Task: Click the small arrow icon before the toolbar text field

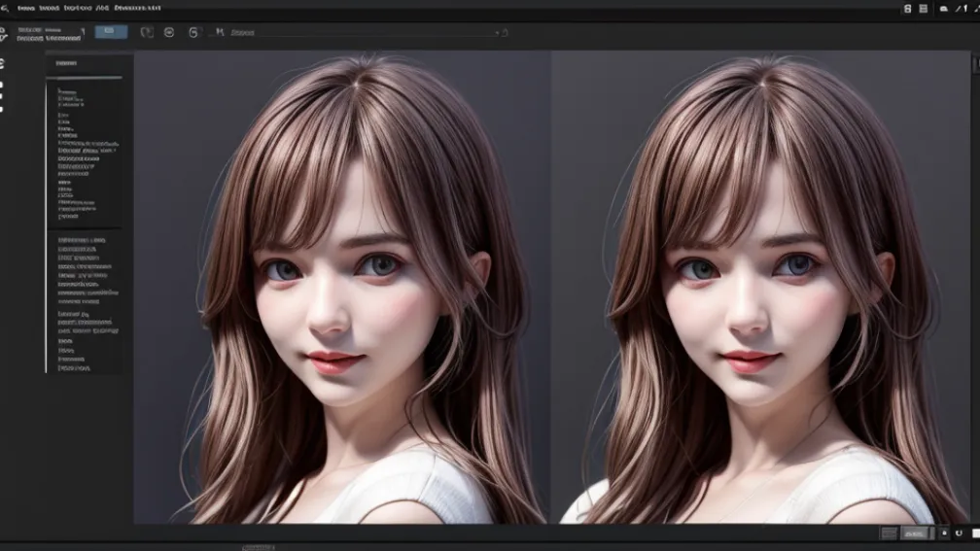Action: pyautogui.click(x=220, y=32)
